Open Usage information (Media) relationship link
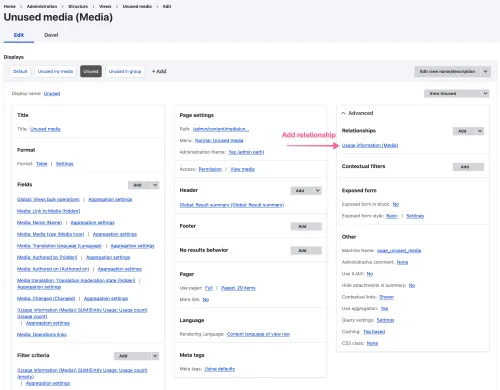 click(x=370, y=145)
